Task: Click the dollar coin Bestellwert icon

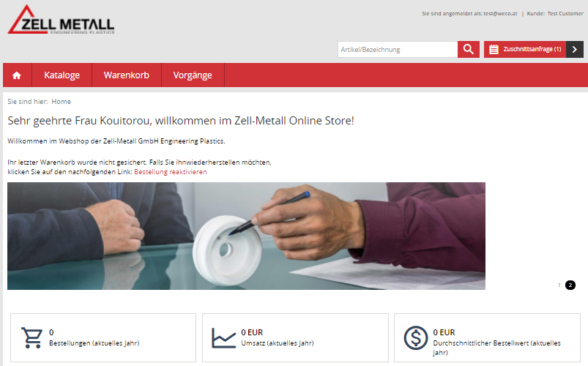Action: pyautogui.click(x=416, y=337)
